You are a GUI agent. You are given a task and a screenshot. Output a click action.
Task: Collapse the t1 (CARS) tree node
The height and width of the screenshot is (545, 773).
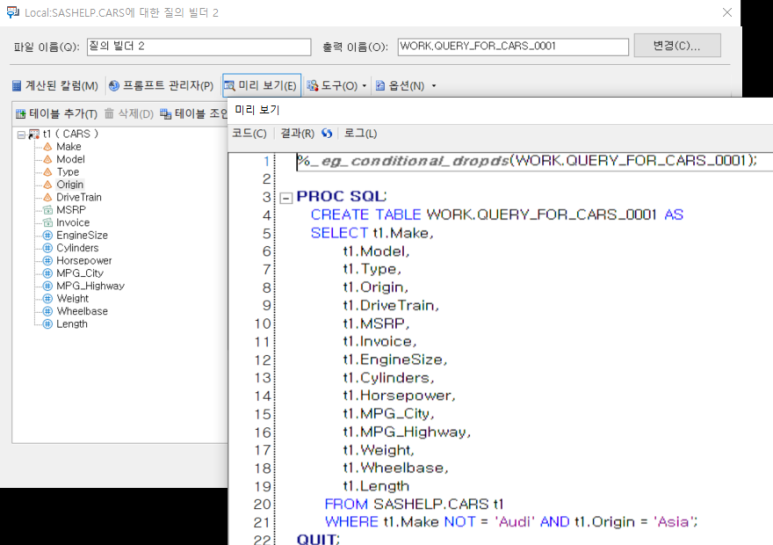(x=21, y=134)
